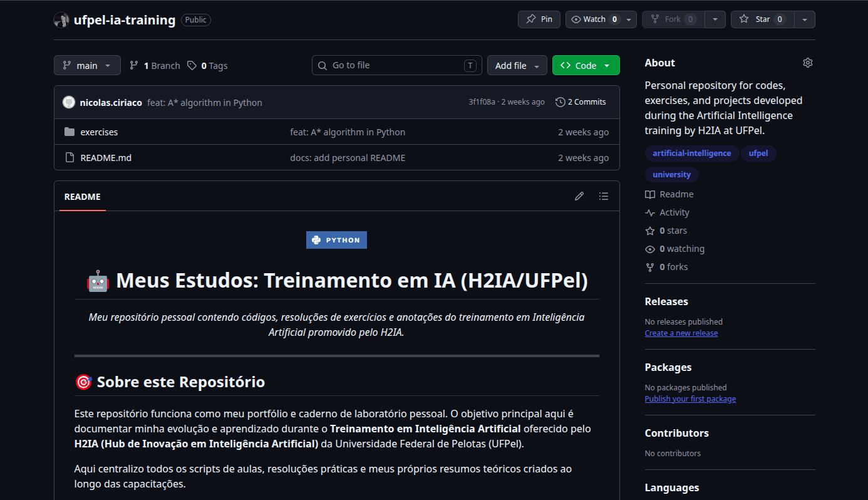Click the Watch button with eye icon
Viewport: 868px width, 500px height.
pos(594,19)
